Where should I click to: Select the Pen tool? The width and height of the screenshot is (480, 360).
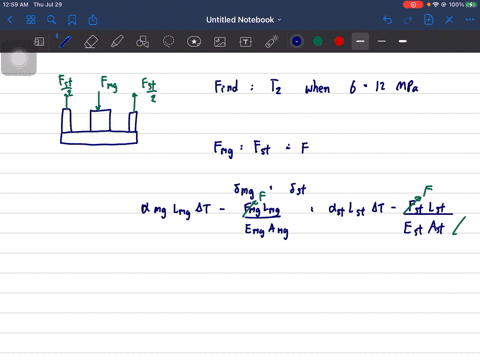pyautogui.click(x=65, y=42)
